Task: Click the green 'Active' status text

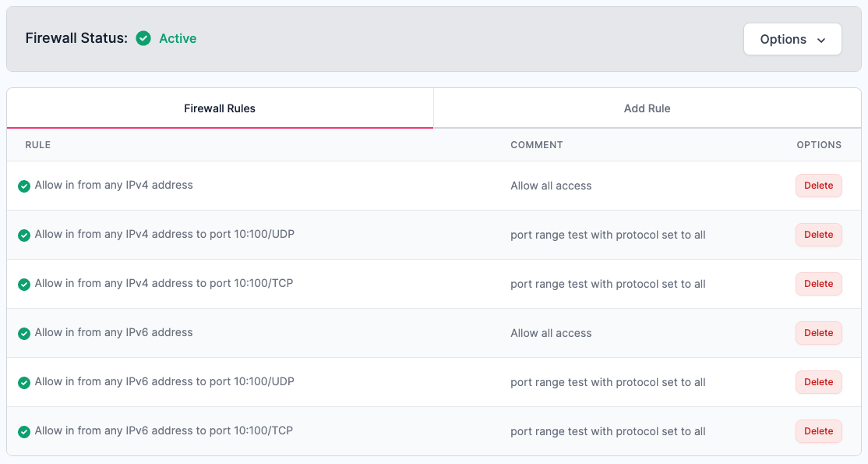Action: pyautogui.click(x=178, y=38)
